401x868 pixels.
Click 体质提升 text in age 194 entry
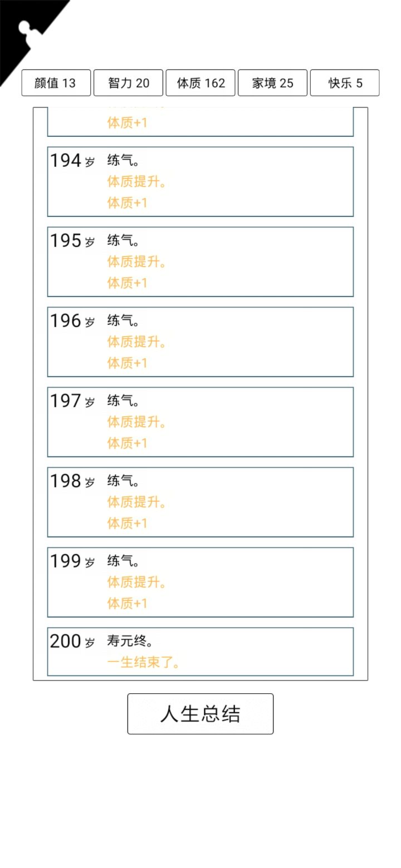click(136, 182)
